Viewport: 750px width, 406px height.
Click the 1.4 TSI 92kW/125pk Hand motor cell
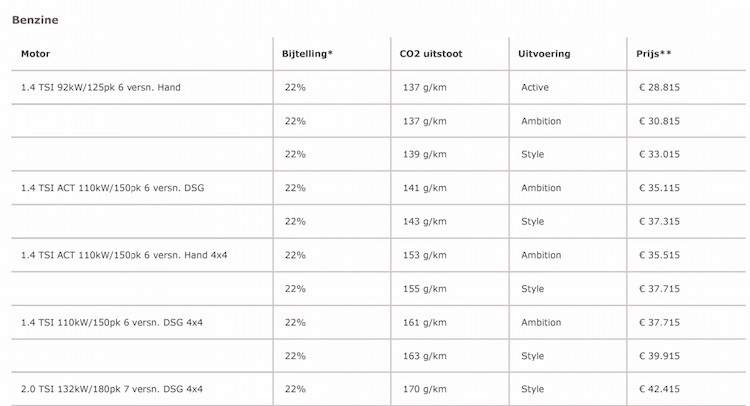pyautogui.click(x=100, y=88)
